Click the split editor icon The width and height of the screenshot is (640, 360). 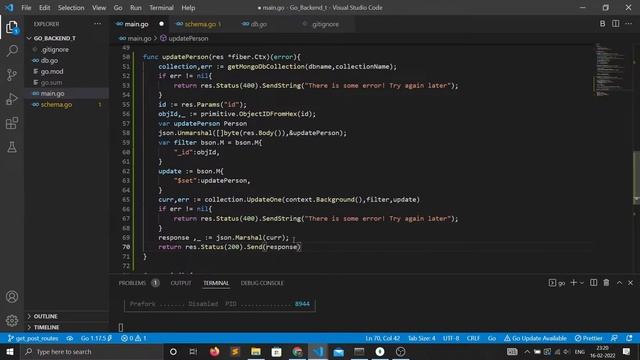(616, 24)
